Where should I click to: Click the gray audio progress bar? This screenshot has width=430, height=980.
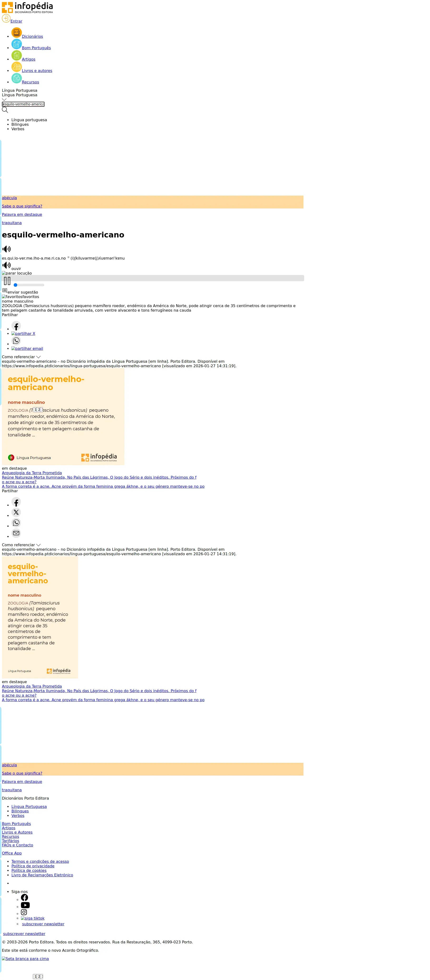[153, 278]
